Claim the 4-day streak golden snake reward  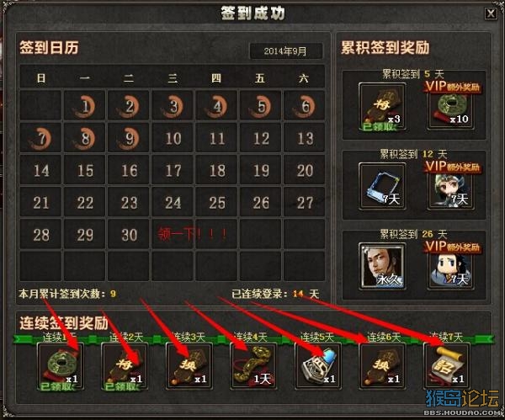click(x=253, y=366)
